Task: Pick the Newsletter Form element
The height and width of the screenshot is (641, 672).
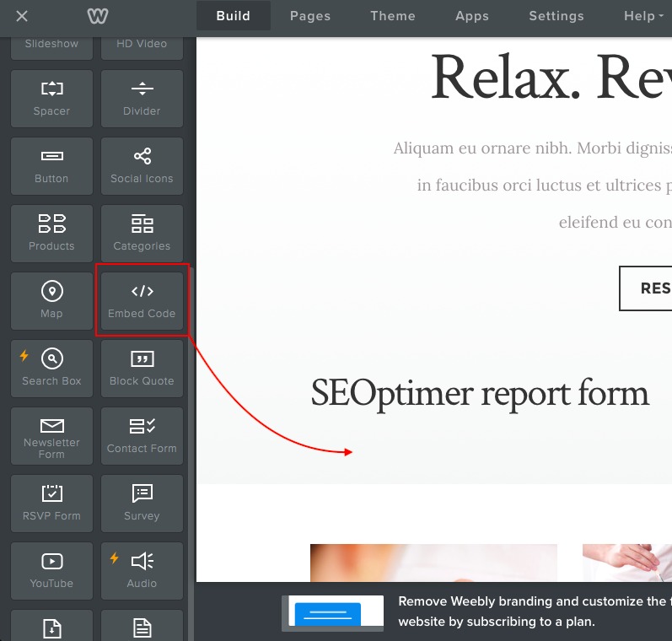Action: point(51,436)
